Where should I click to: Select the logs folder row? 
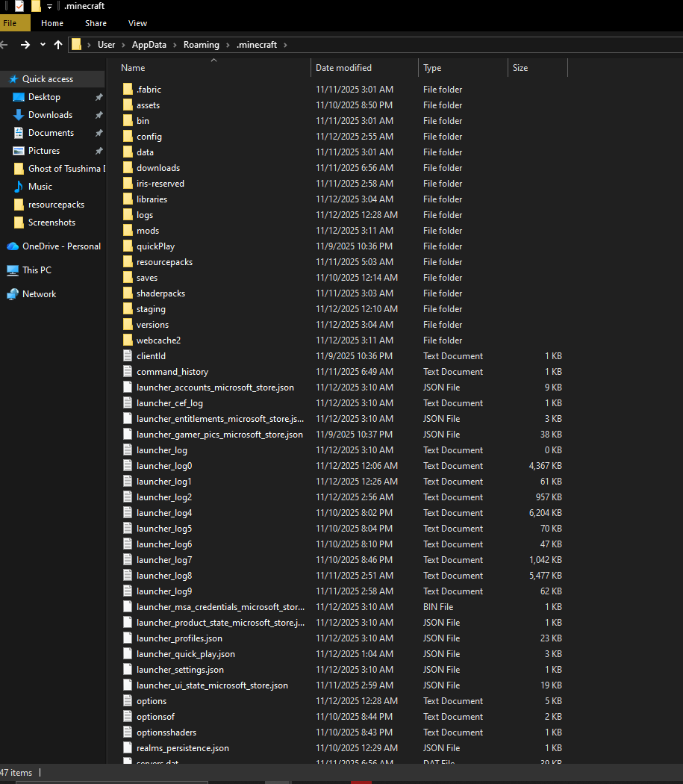coord(344,215)
